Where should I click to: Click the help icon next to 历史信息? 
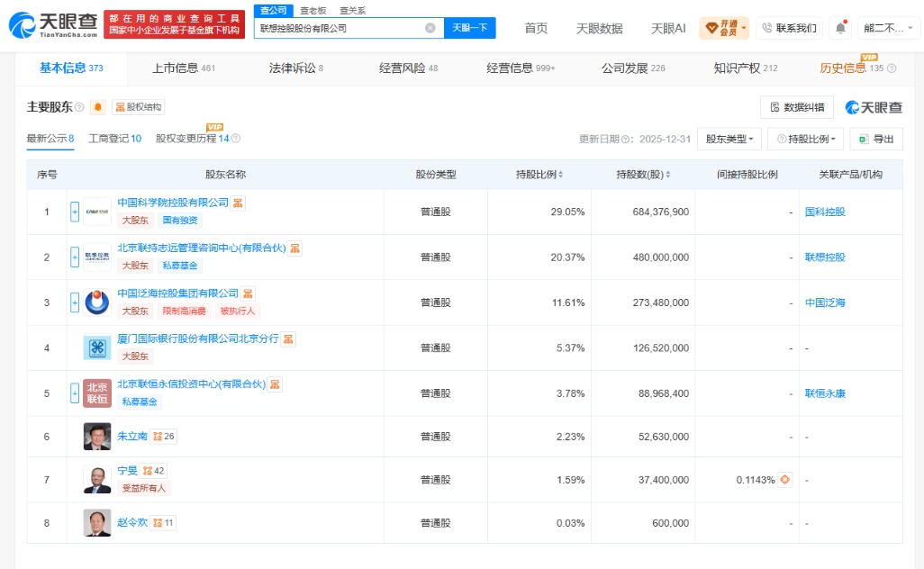[x=892, y=68]
